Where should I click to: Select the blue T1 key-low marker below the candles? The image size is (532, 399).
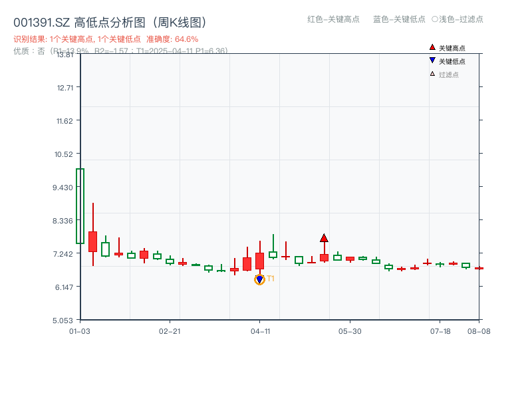point(259,279)
